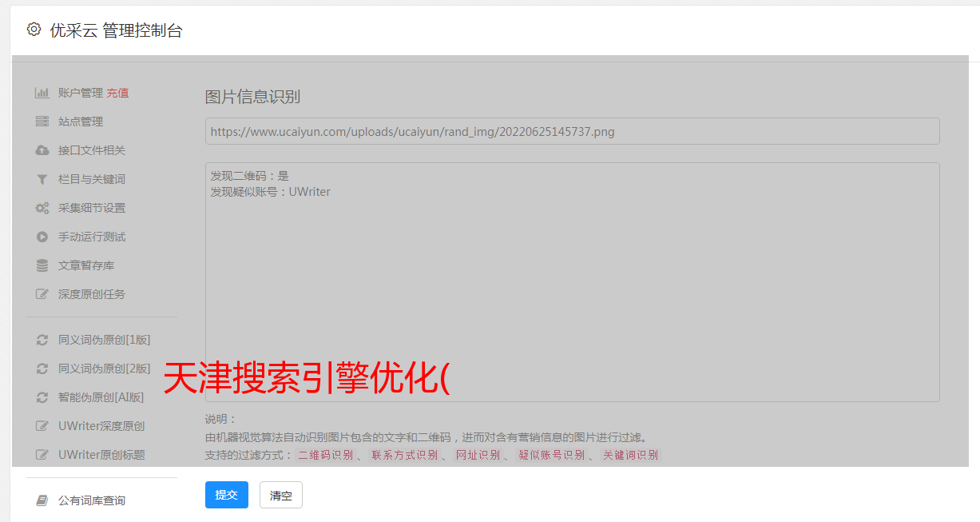Go to 接口文件相关 section
Viewport: 980px width, 522px height.
92,150
